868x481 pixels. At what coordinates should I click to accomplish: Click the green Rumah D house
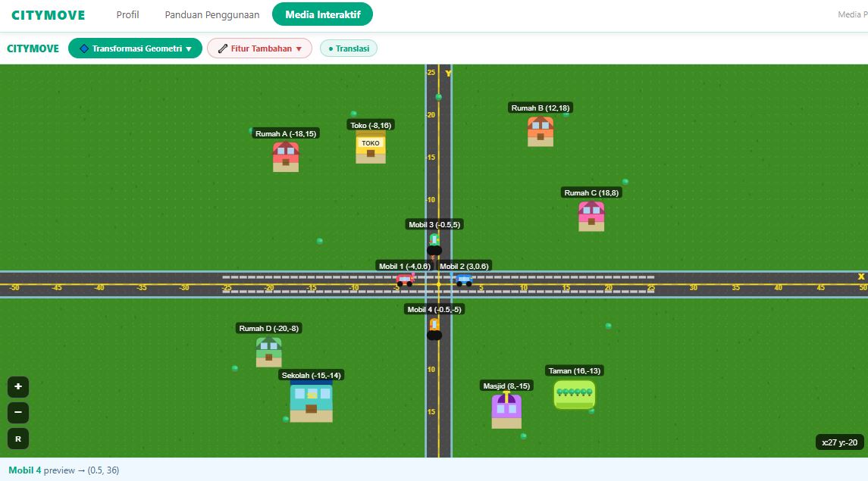[269, 352]
